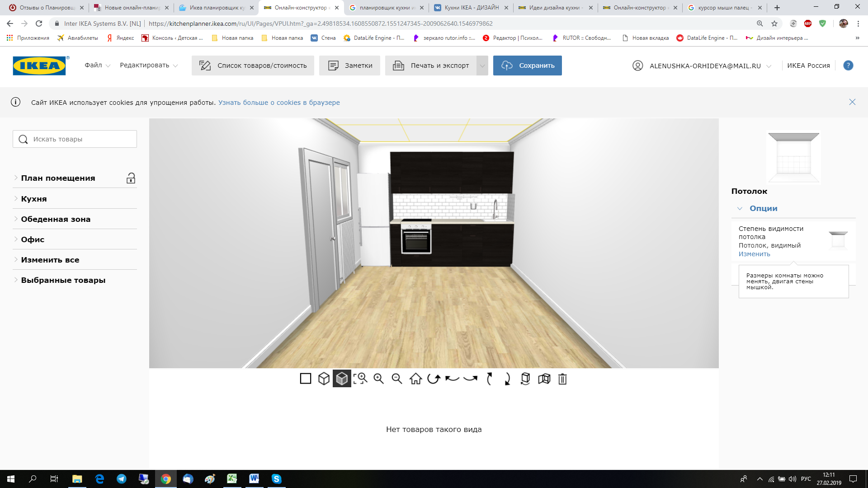This screenshot has height=488, width=868.
Task: Click the Сохранить button
Action: [x=527, y=66]
